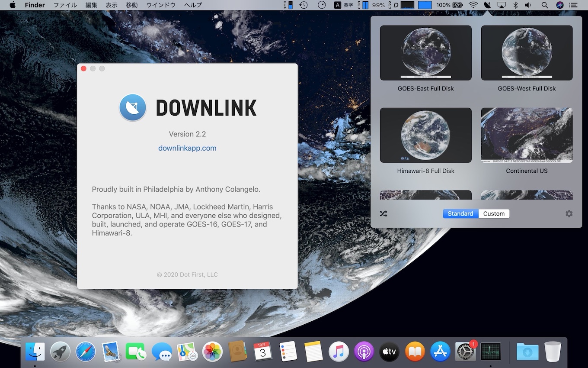This screenshot has height=368, width=588.
Task: Click the shuffle icon in Downlink popover
Action: 383,214
